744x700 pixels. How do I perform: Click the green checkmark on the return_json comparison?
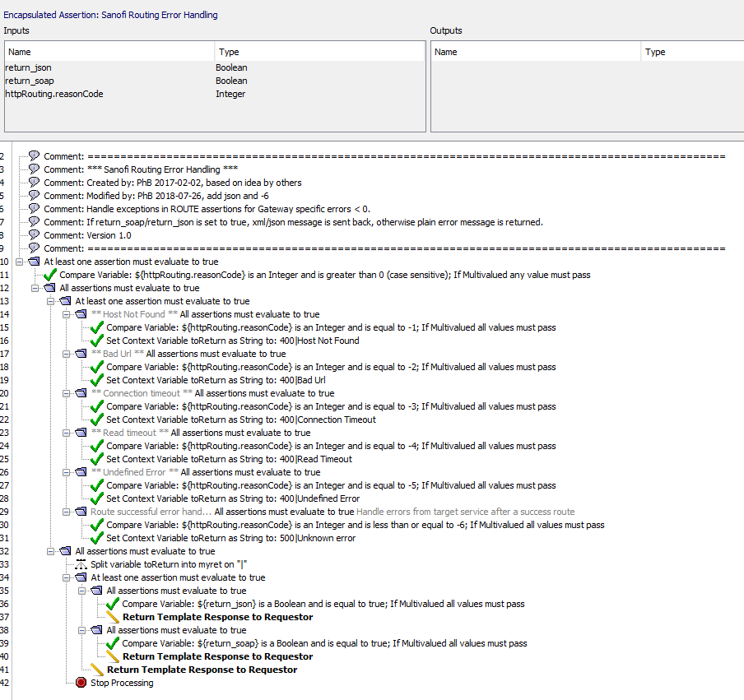click(x=114, y=604)
